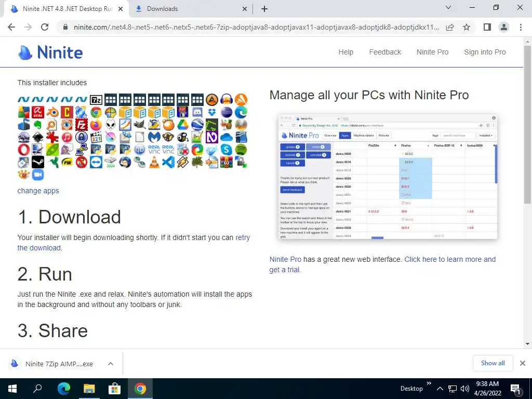532x399 pixels.
Task: Open Chrome profile avatar menu
Action: click(x=504, y=27)
